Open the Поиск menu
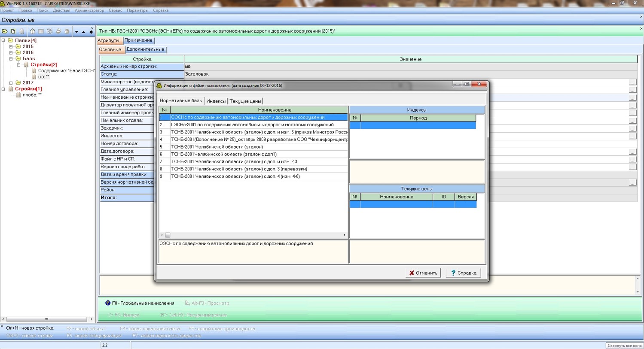 [x=43, y=10]
